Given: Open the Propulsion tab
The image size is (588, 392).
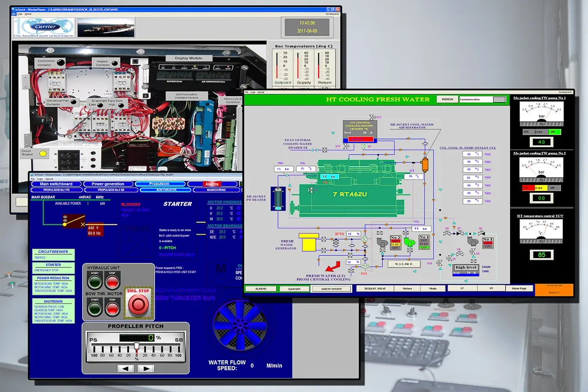Looking at the screenshot, I should (x=160, y=184).
